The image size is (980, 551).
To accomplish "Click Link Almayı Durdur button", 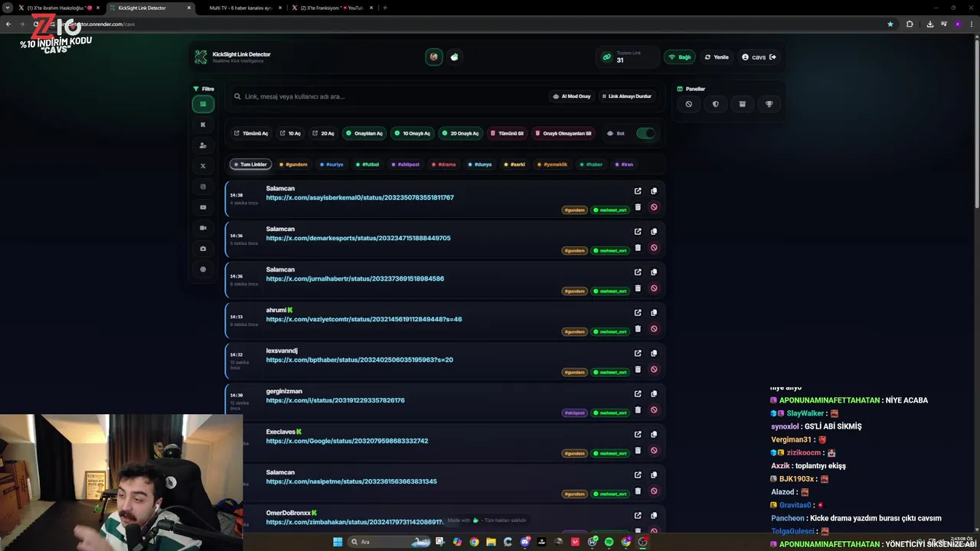I will coord(626,96).
